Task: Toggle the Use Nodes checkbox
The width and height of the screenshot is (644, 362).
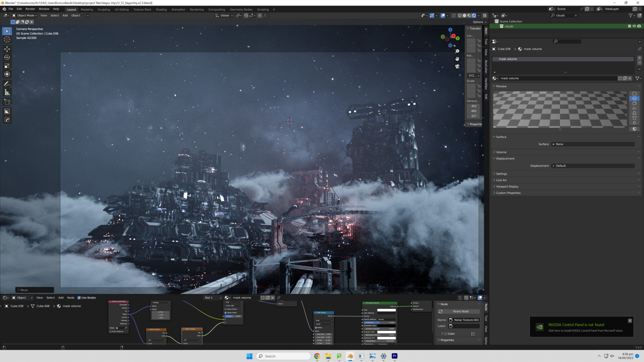Action: click(x=79, y=298)
